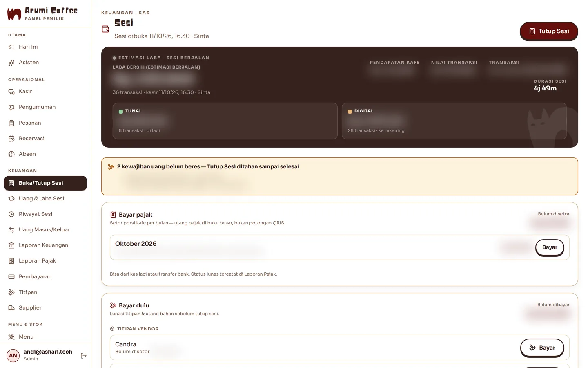
Task: Click the Durasi Sesi 4j 49m value
Action: 545,88
